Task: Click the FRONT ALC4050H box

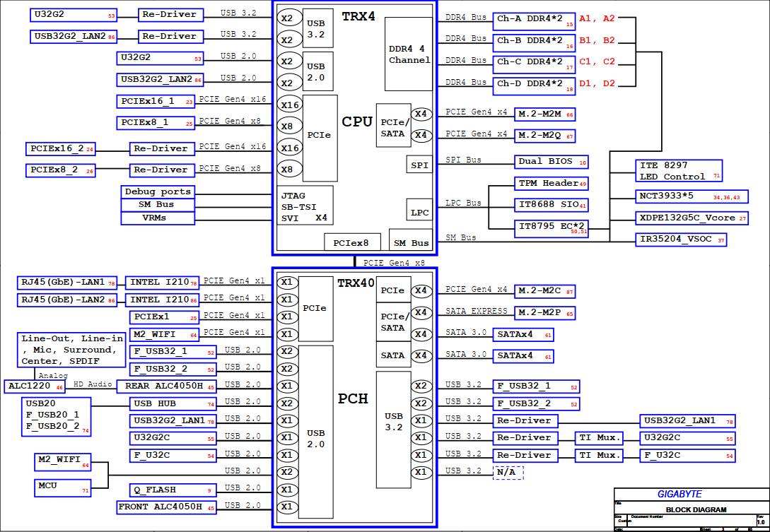Action: tap(166, 507)
